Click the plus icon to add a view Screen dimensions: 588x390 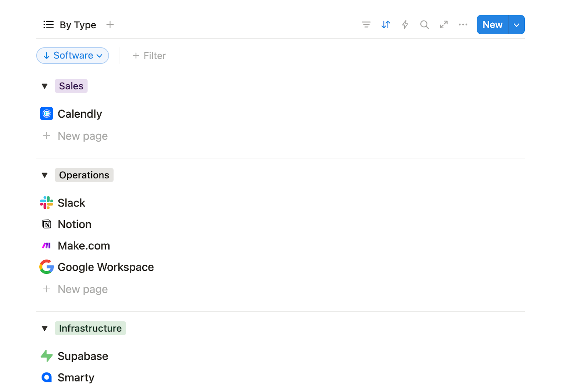(110, 25)
